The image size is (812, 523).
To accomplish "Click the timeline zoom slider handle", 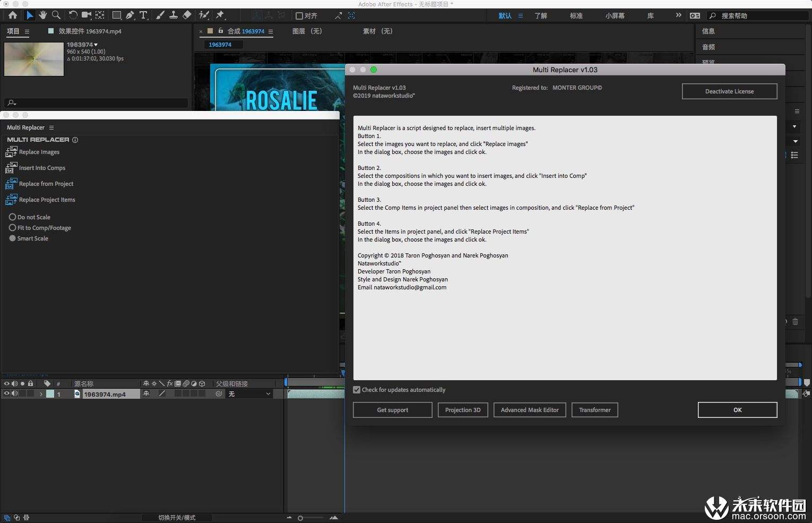I will tap(300, 518).
